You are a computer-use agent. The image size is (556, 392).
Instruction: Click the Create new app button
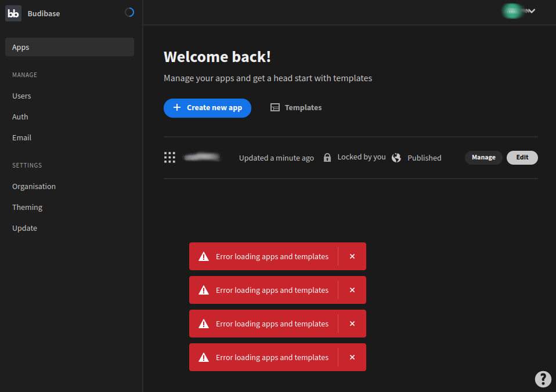[207, 108]
